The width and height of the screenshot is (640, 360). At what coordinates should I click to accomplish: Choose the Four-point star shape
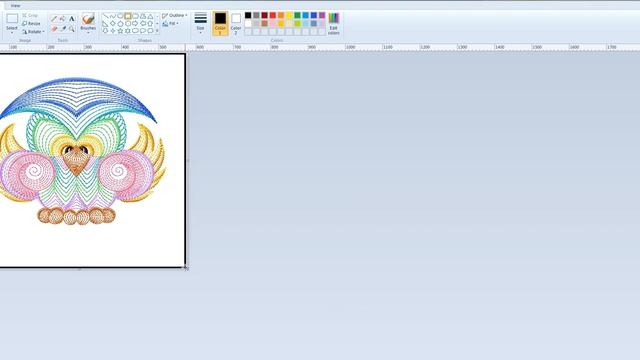(113, 31)
